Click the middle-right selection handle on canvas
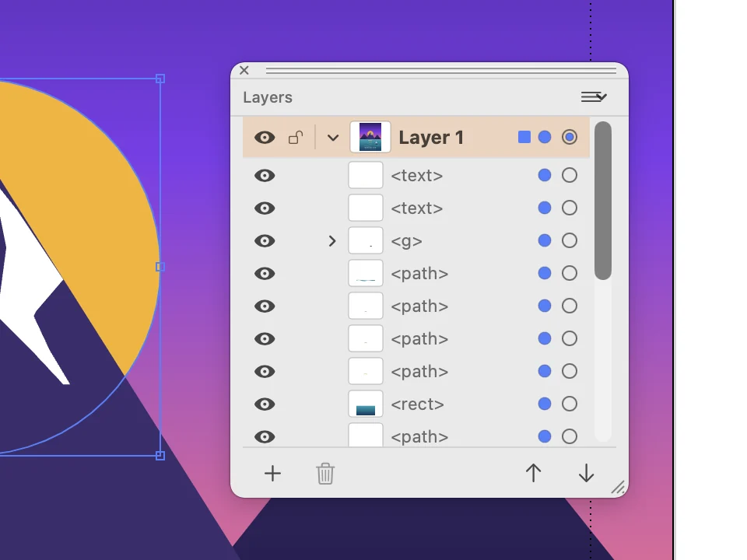The width and height of the screenshot is (747, 560). pyautogui.click(x=160, y=267)
